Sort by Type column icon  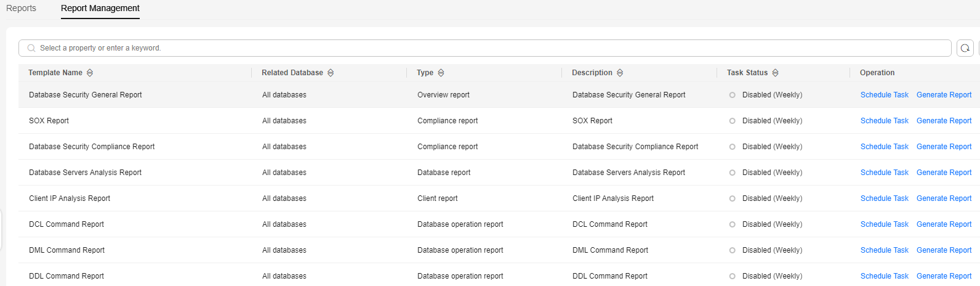[441, 73]
